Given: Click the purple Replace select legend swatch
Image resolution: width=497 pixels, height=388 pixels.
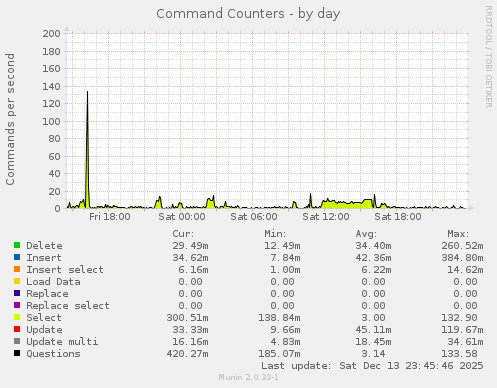Looking at the screenshot, I should coord(17,305).
